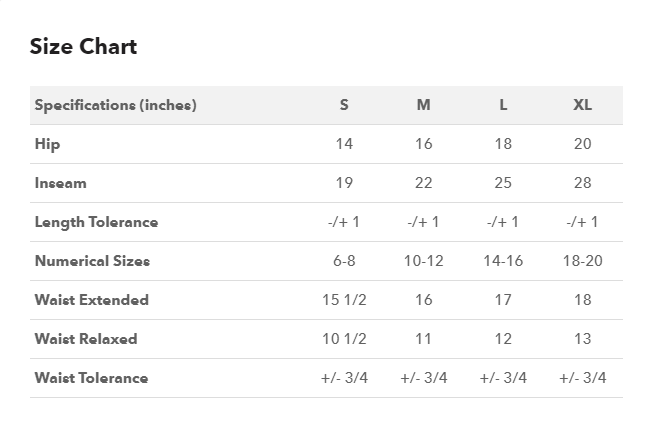Click the Inseam value 22 for M
This screenshot has width=648, height=425.
pyautogui.click(x=423, y=183)
